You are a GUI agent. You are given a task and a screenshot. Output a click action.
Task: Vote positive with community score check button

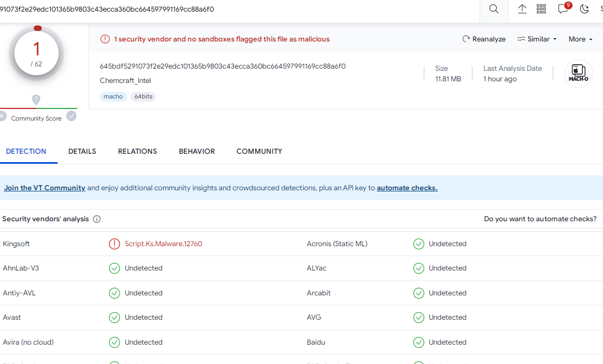tap(71, 116)
